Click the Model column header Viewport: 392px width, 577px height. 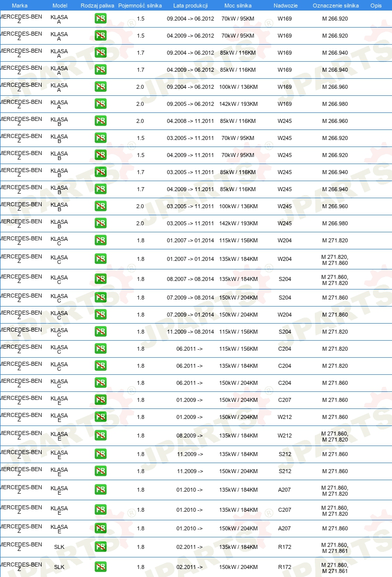(60, 6)
